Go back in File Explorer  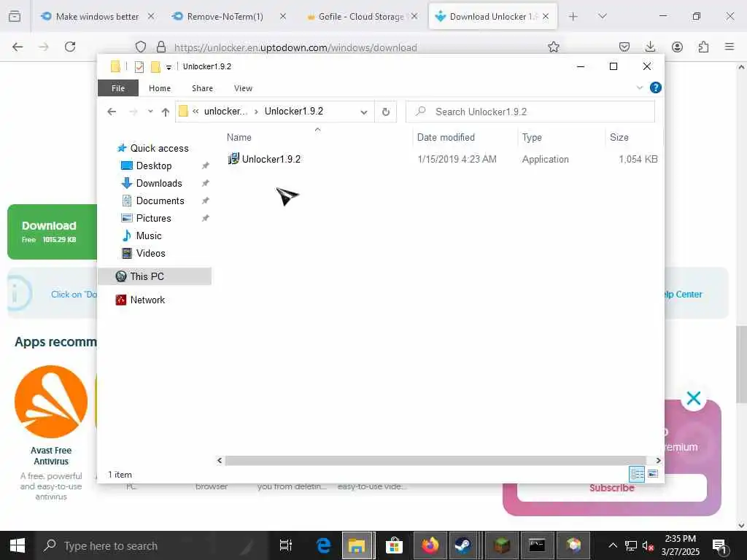pyautogui.click(x=112, y=112)
